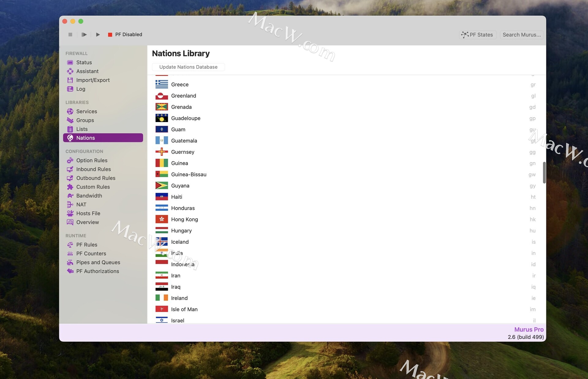Open Hosts File configuration
Screen dimensions: 588x379
coord(88,214)
